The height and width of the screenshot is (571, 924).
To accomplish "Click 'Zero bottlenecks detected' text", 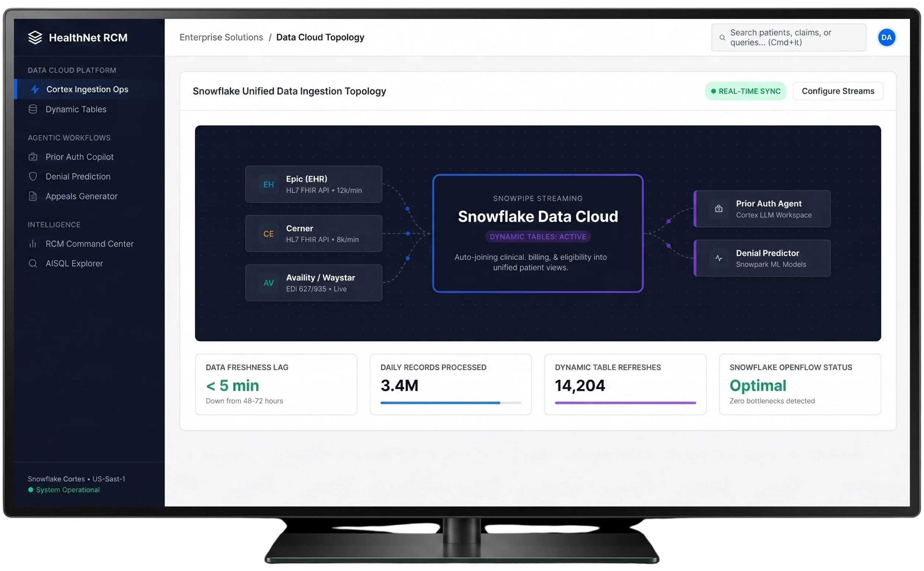I will (x=772, y=401).
